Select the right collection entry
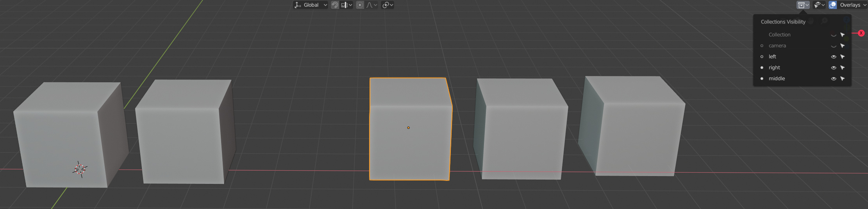Viewport: 868px width, 209px height. click(x=774, y=68)
